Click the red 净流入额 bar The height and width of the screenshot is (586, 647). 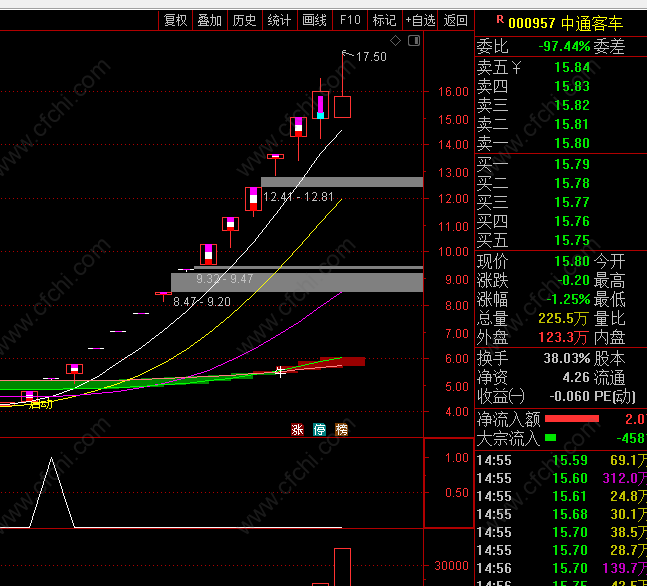click(x=572, y=418)
